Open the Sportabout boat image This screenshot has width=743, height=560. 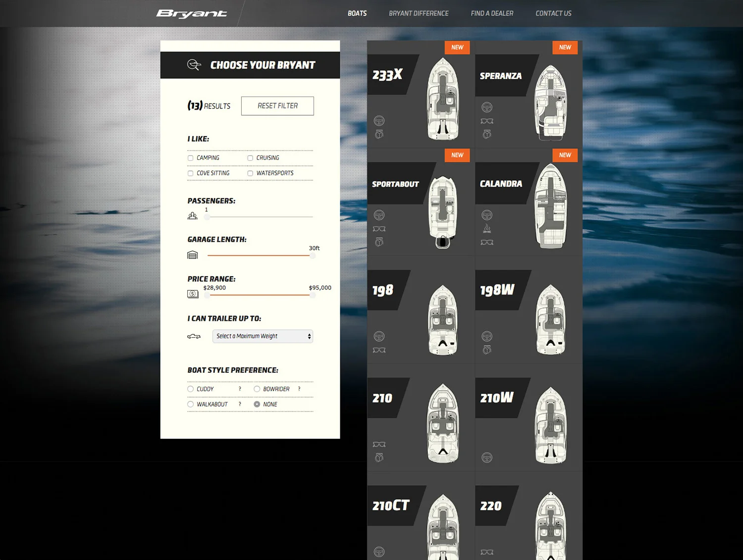pos(443,212)
